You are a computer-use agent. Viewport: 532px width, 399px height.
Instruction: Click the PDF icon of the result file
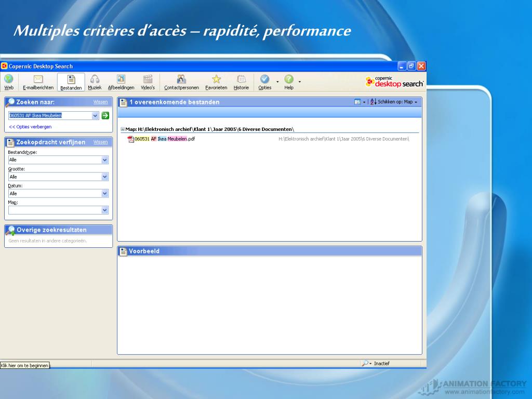tap(130, 139)
